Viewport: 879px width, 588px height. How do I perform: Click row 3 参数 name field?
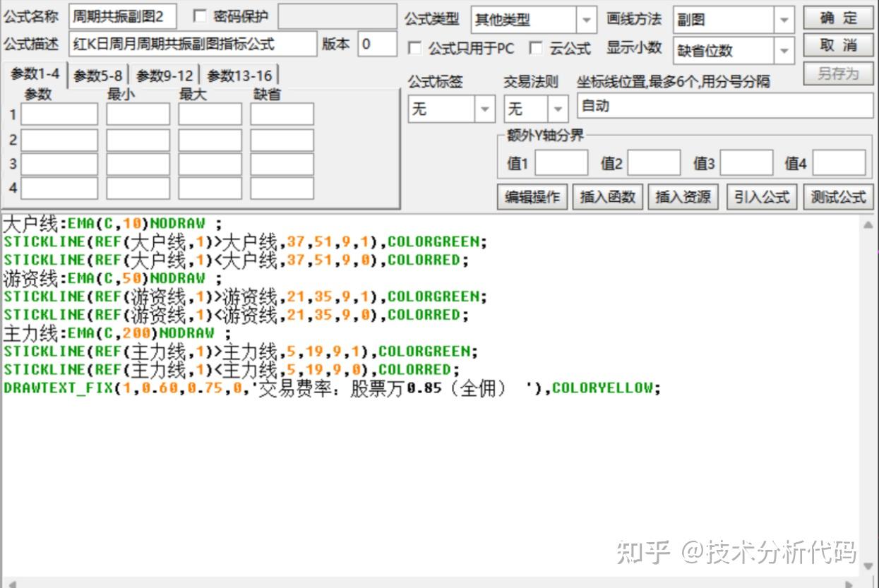coord(59,164)
